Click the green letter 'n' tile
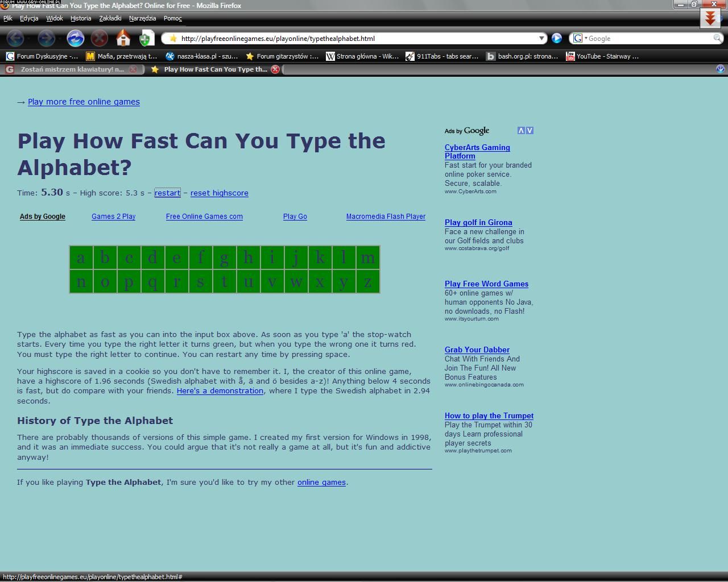 (x=81, y=281)
